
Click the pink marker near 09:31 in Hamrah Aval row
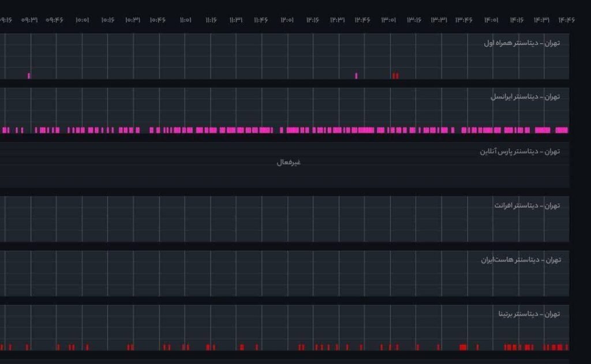coord(29,76)
